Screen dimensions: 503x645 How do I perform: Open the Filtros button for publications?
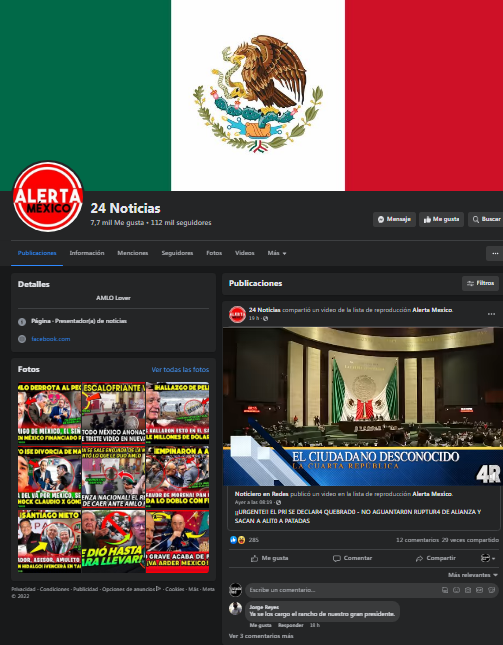[x=480, y=283]
